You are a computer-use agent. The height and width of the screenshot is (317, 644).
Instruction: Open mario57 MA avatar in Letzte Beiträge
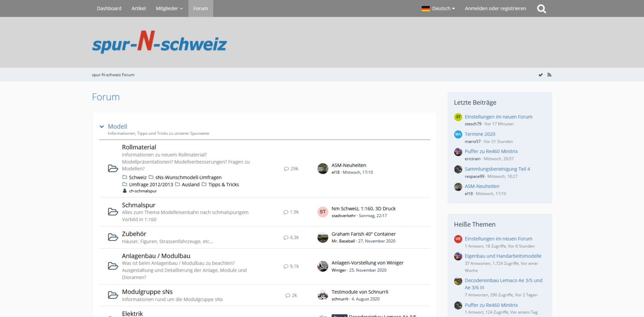coord(458,134)
